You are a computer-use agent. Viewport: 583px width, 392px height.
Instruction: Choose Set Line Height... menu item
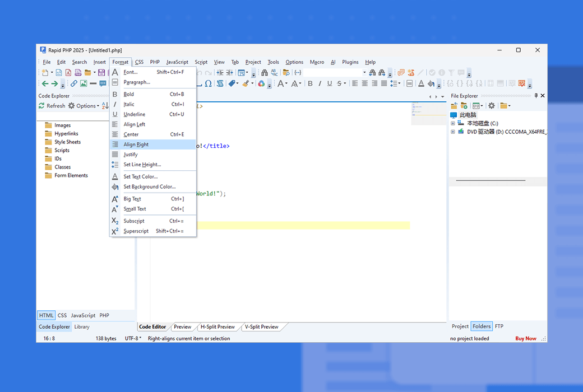pos(154,165)
